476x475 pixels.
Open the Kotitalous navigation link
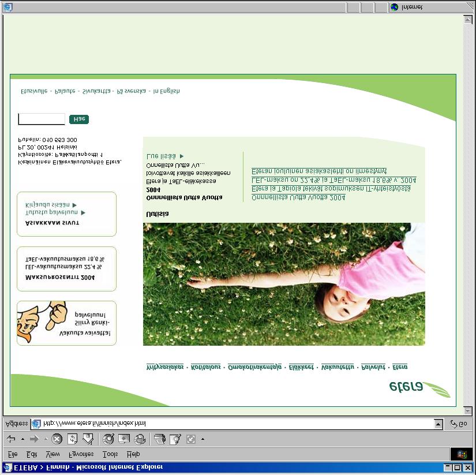[x=205, y=366]
